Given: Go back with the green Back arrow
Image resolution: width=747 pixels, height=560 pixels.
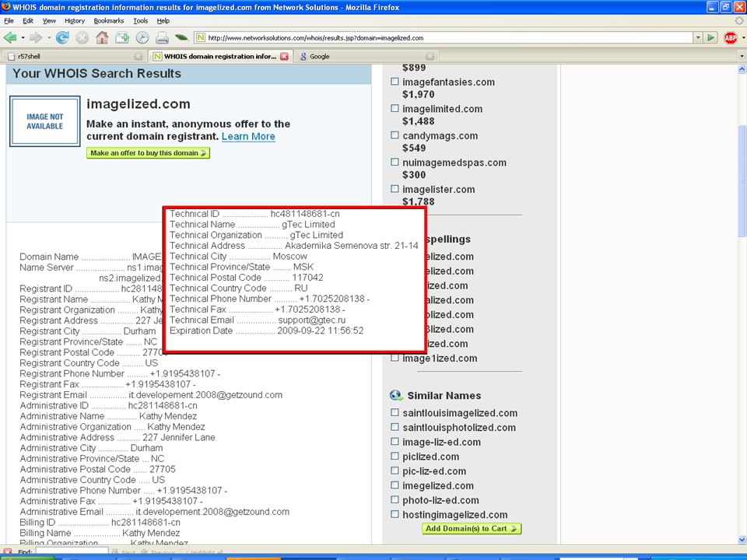Looking at the screenshot, I should [9, 37].
